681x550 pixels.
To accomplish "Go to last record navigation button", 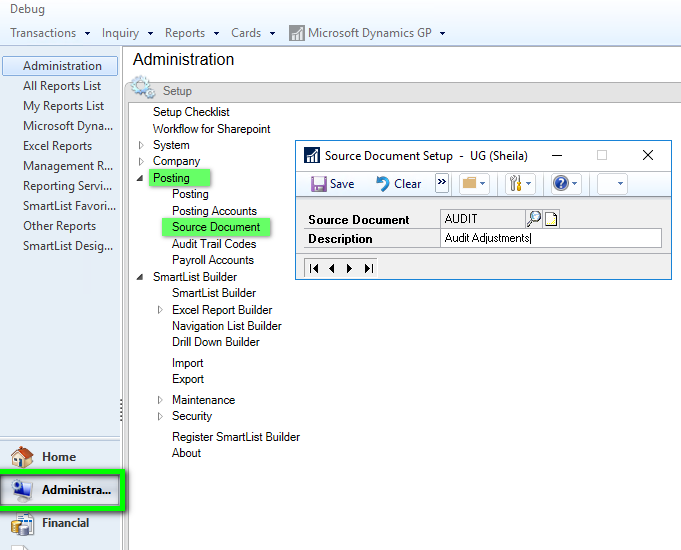I will click(x=369, y=268).
